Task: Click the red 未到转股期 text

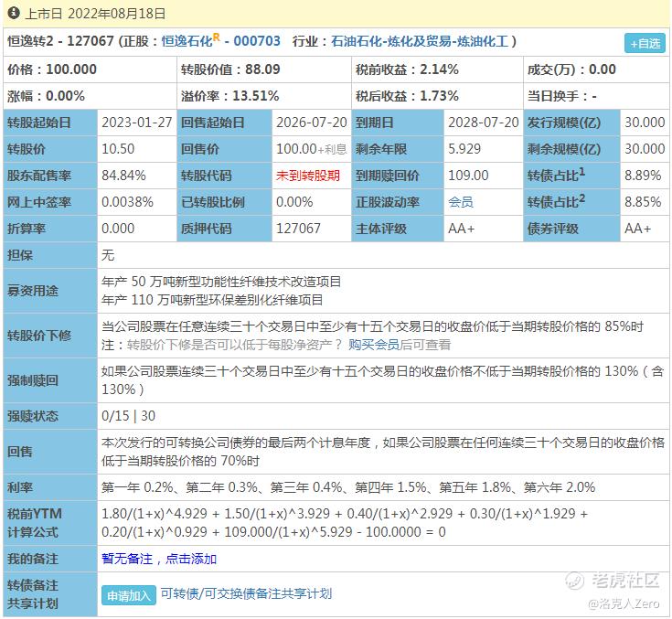Action: pyautogui.click(x=308, y=176)
